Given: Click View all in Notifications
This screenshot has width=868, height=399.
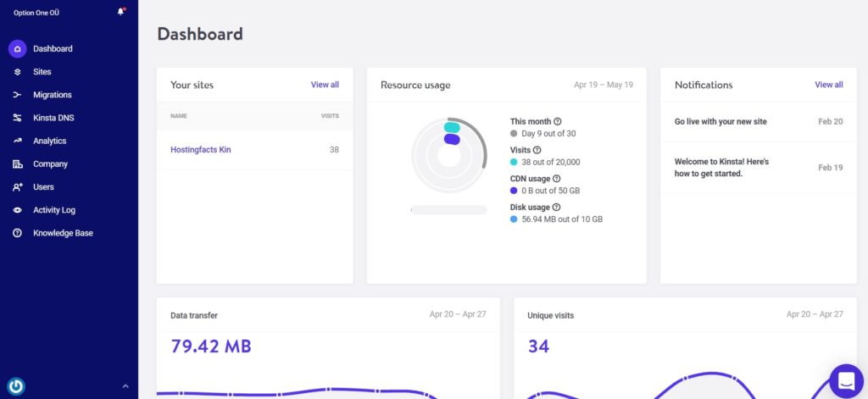Looking at the screenshot, I should pos(829,85).
